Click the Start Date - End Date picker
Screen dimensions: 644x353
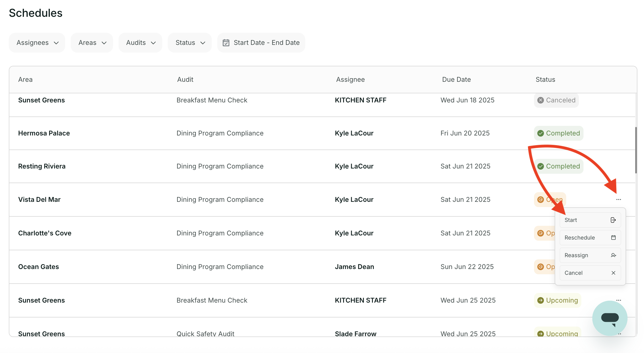261,43
